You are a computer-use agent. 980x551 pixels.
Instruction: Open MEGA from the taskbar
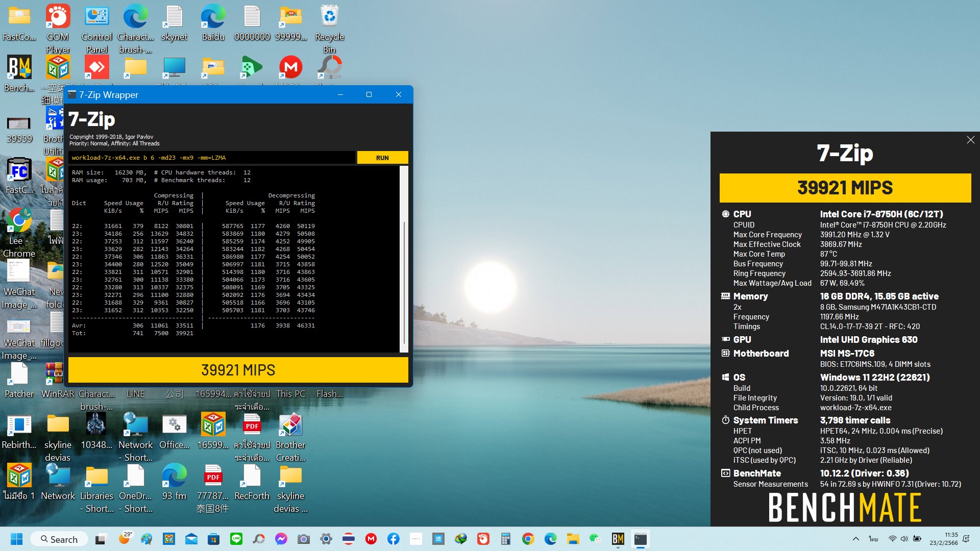371,539
